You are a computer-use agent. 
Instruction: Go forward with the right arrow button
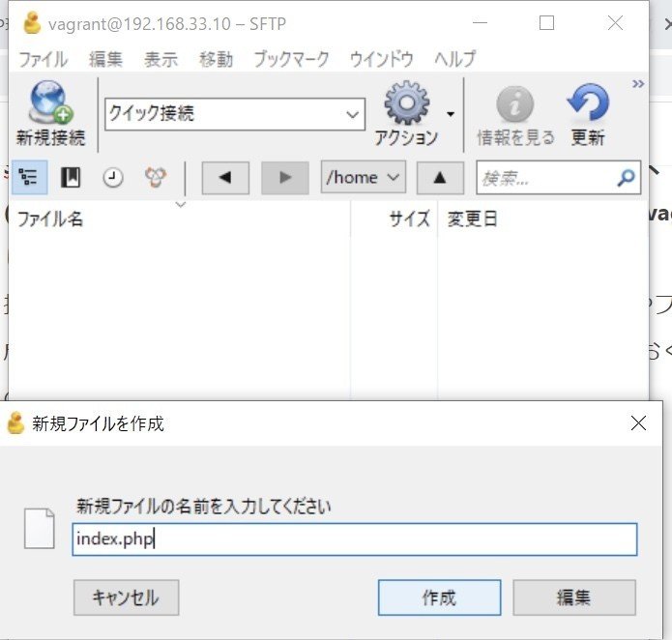pyautogui.click(x=285, y=178)
